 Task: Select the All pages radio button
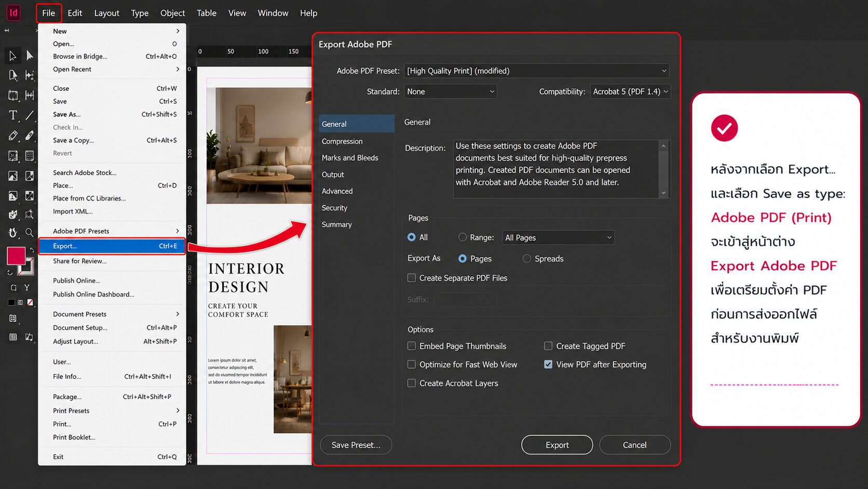pos(412,237)
